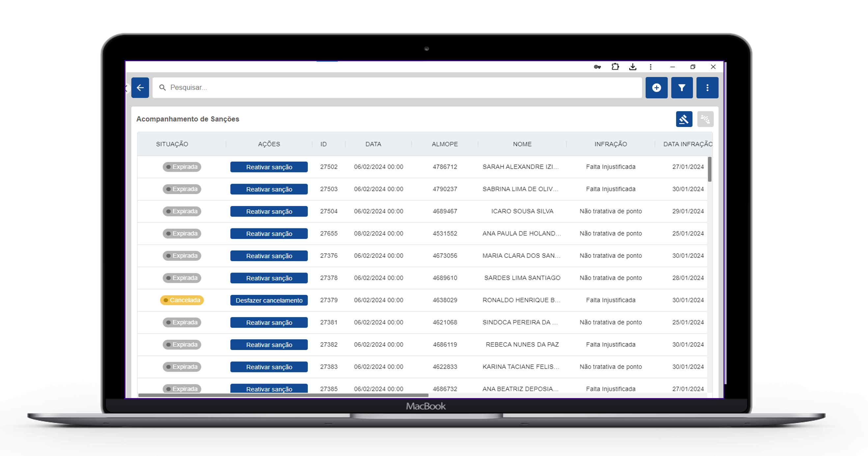The height and width of the screenshot is (456, 868).
Task: Click Reativar sanção for ICARO SOUSA SILVA
Action: click(269, 212)
